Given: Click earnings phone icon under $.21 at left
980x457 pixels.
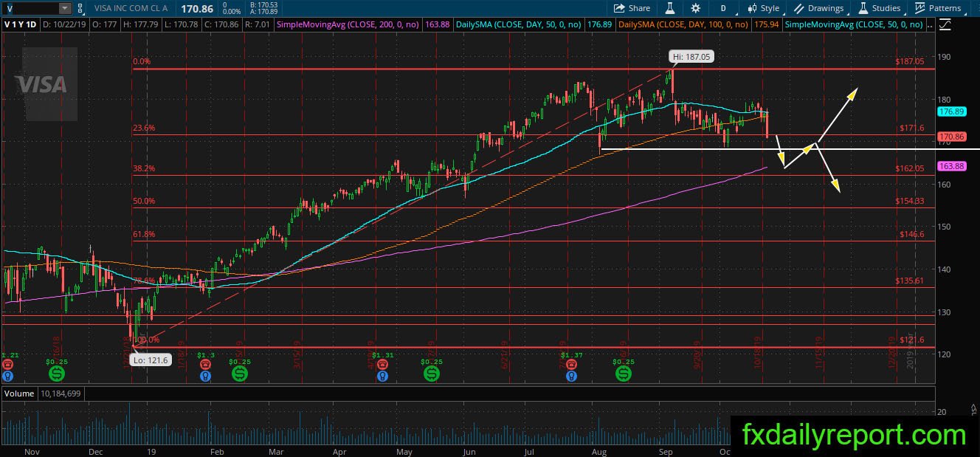Looking at the screenshot, I should pyautogui.click(x=7, y=365).
